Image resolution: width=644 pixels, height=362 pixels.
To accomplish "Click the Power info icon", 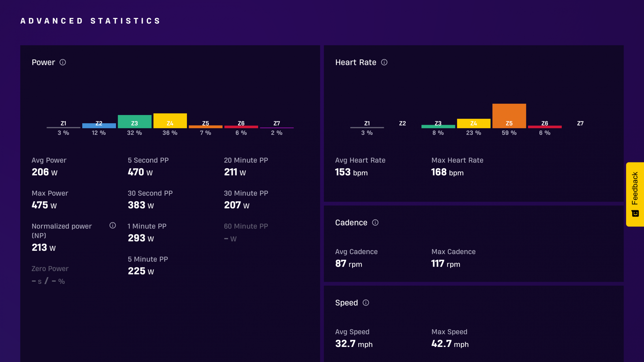I will (x=63, y=62).
